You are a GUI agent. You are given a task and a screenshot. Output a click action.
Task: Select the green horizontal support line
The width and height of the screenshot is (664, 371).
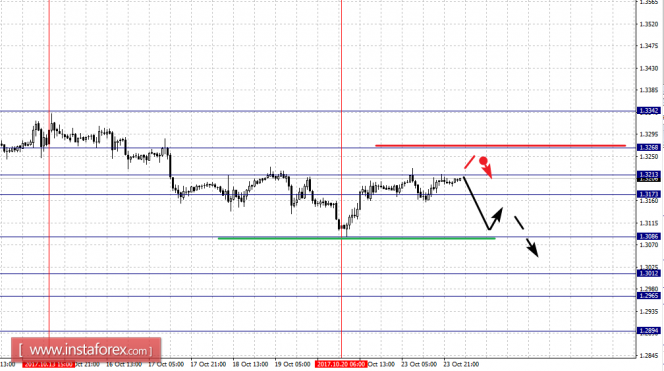click(x=357, y=238)
